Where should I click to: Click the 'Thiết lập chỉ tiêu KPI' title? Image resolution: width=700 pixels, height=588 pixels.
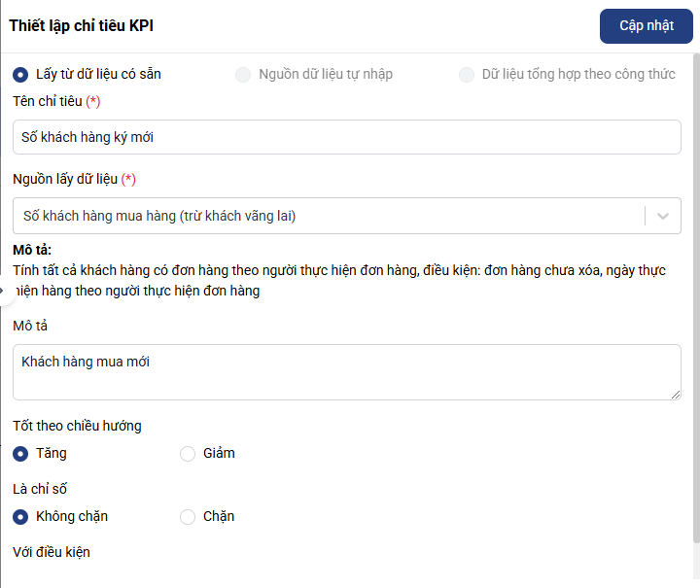click(82, 26)
